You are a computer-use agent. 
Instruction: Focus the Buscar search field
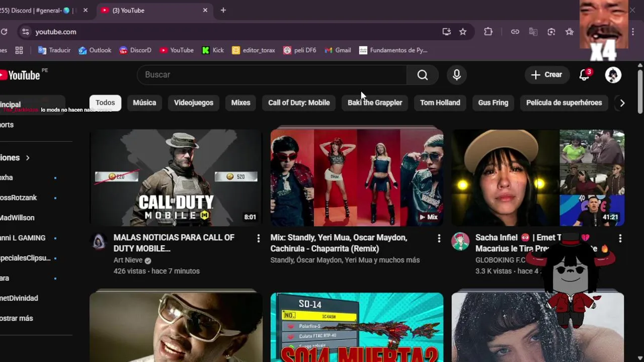click(272, 74)
